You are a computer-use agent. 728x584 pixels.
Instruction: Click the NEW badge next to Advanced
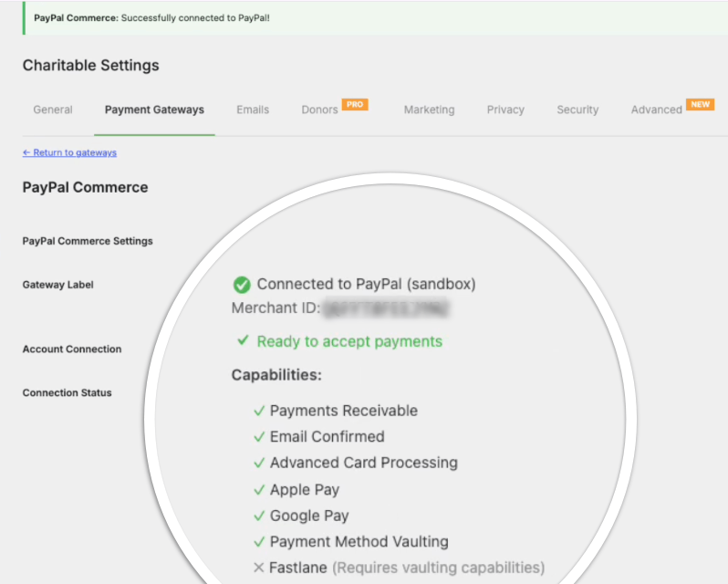coord(700,104)
